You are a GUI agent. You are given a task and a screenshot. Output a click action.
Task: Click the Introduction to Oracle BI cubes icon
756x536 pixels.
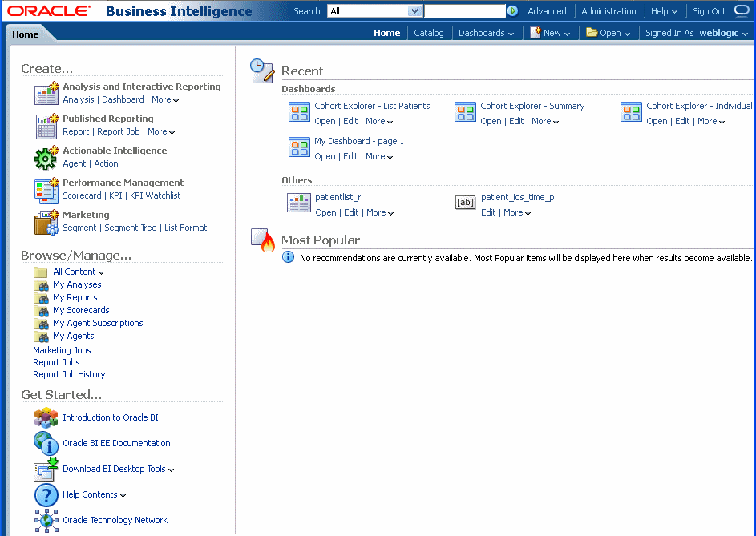46,418
